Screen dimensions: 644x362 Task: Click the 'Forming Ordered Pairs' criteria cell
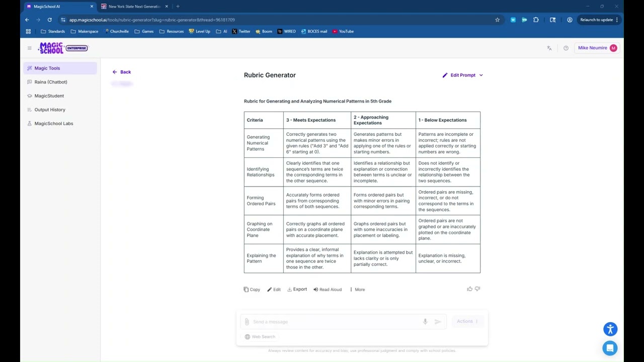[264, 201]
